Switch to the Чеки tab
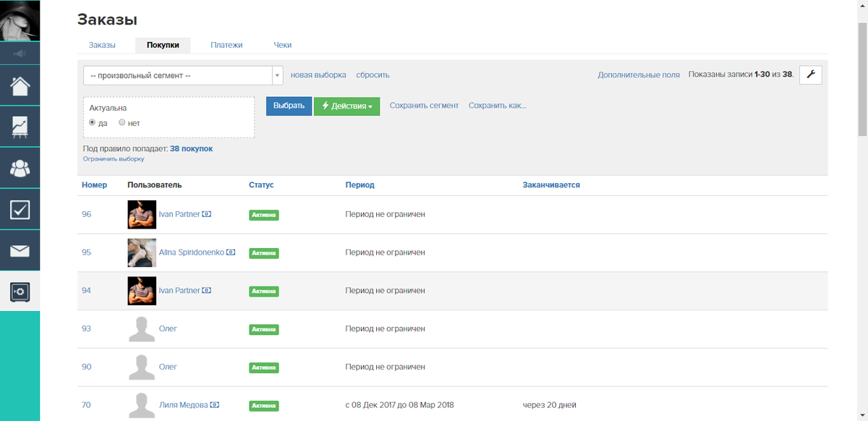The width and height of the screenshot is (868, 421). point(283,45)
